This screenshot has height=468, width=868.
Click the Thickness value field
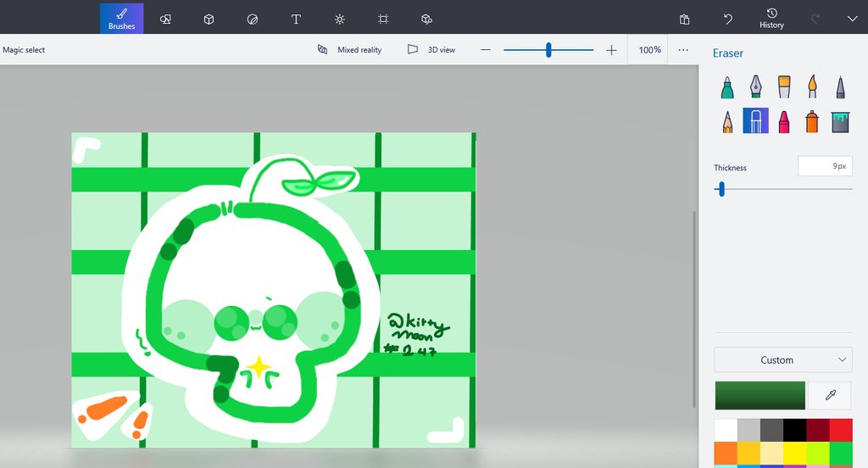(x=825, y=166)
